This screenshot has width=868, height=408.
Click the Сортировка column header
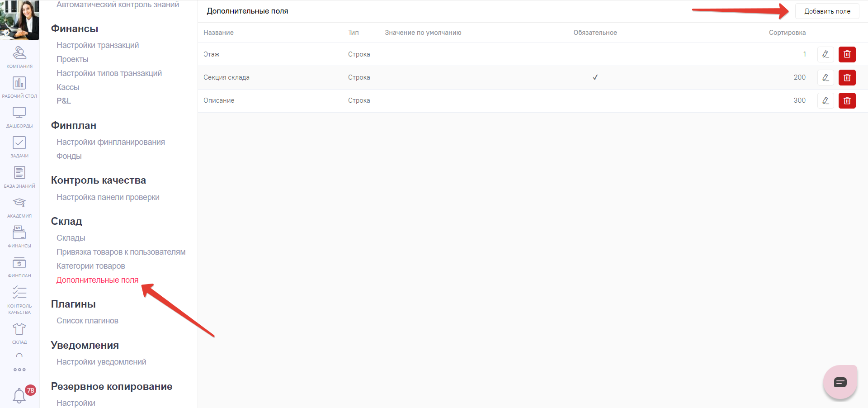click(787, 33)
